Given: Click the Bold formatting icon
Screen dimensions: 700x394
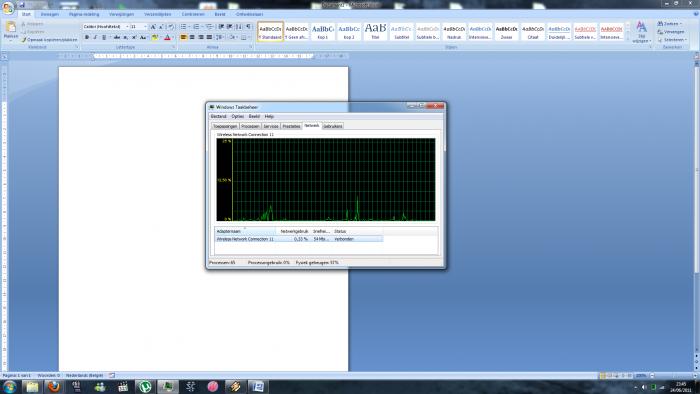Looking at the screenshot, I should coord(87,37).
